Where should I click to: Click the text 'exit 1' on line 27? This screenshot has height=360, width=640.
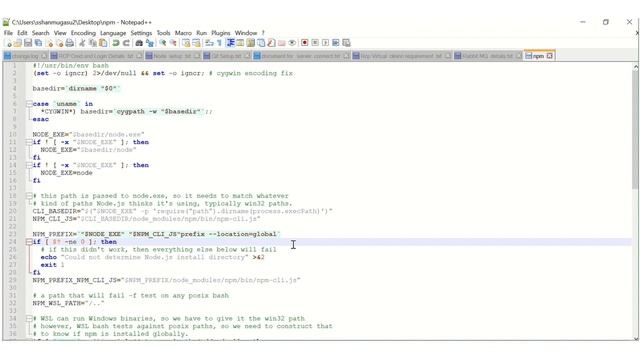point(52,265)
